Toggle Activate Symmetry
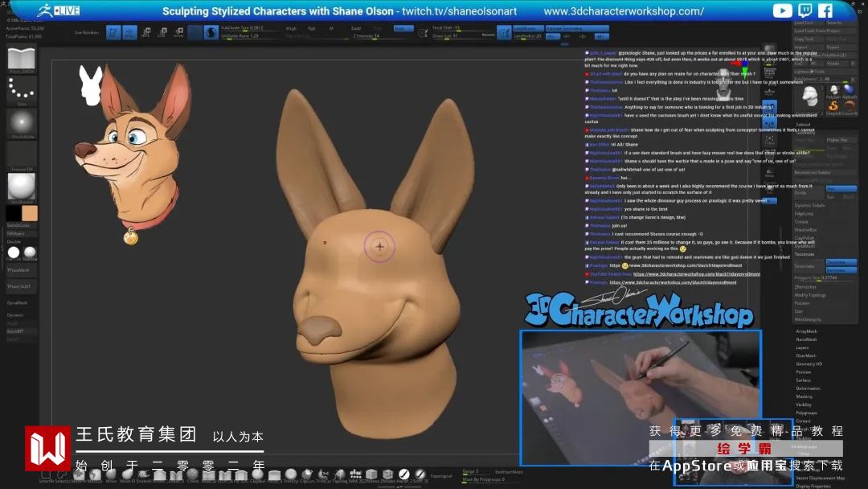The height and width of the screenshot is (489, 868). (x=577, y=28)
